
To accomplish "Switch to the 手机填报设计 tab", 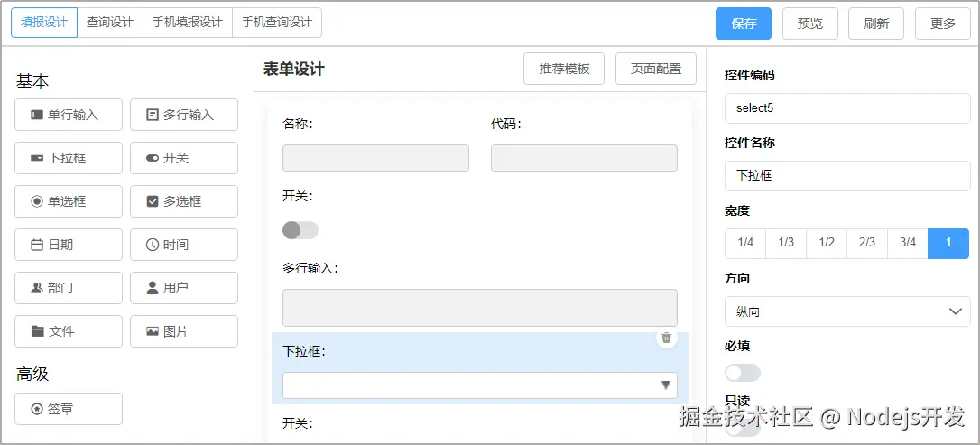I will 188,23.
